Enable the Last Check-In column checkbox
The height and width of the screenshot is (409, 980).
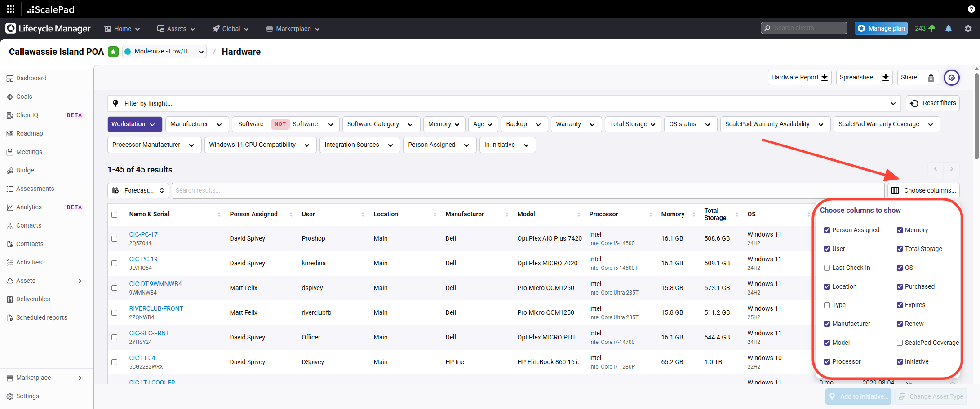pyautogui.click(x=827, y=268)
